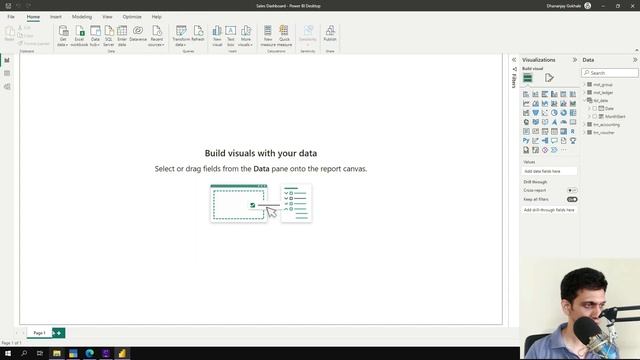
Task: Click the Publish button
Action: click(330, 33)
